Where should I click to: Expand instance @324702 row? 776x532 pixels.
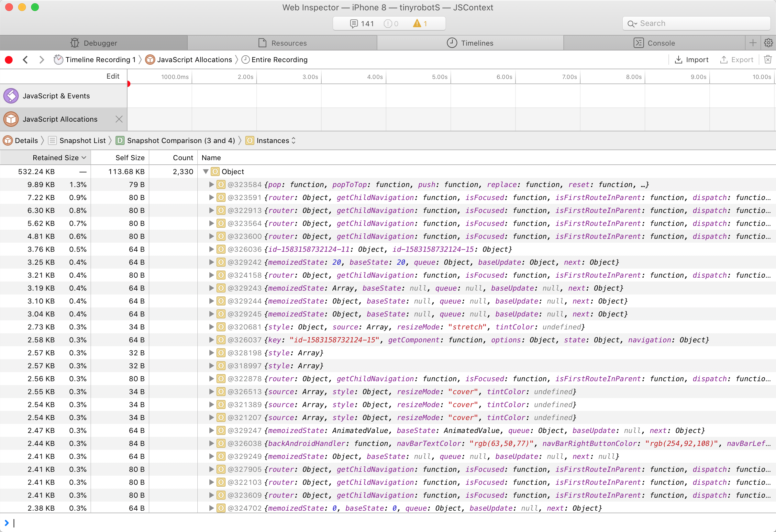coord(211,508)
